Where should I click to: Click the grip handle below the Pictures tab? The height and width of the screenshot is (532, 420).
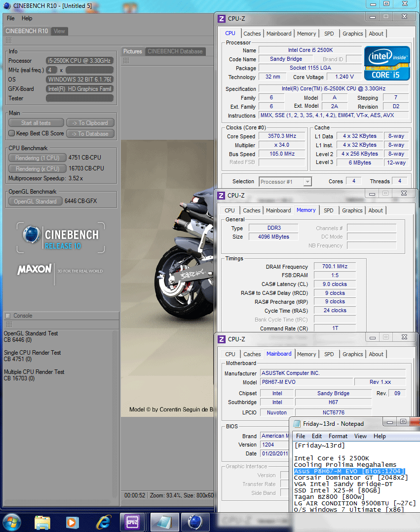126,61
